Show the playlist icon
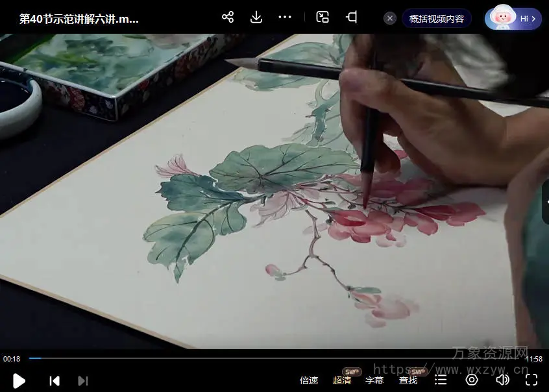This screenshot has height=392, width=549. [441, 380]
